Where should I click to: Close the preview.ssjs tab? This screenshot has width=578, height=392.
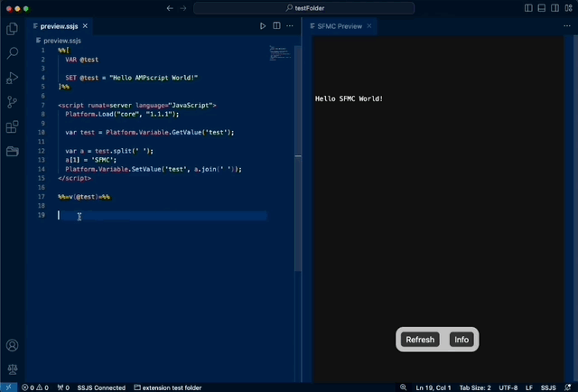pos(85,26)
